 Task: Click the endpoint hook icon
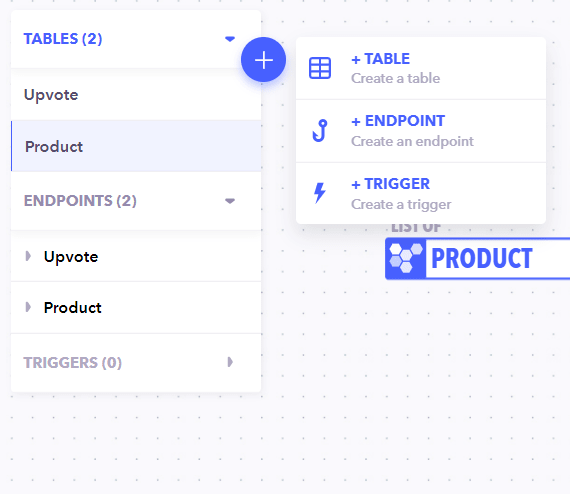[x=320, y=130]
